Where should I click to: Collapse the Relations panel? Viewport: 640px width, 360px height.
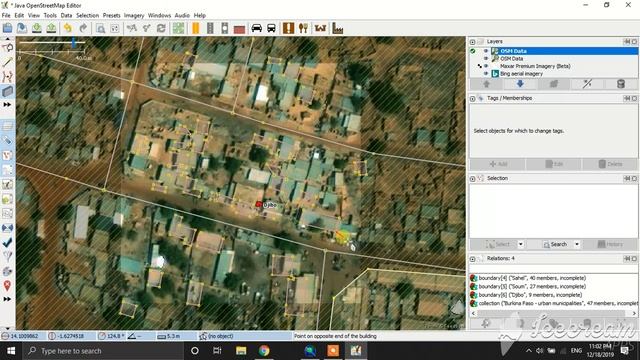coord(472,258)
